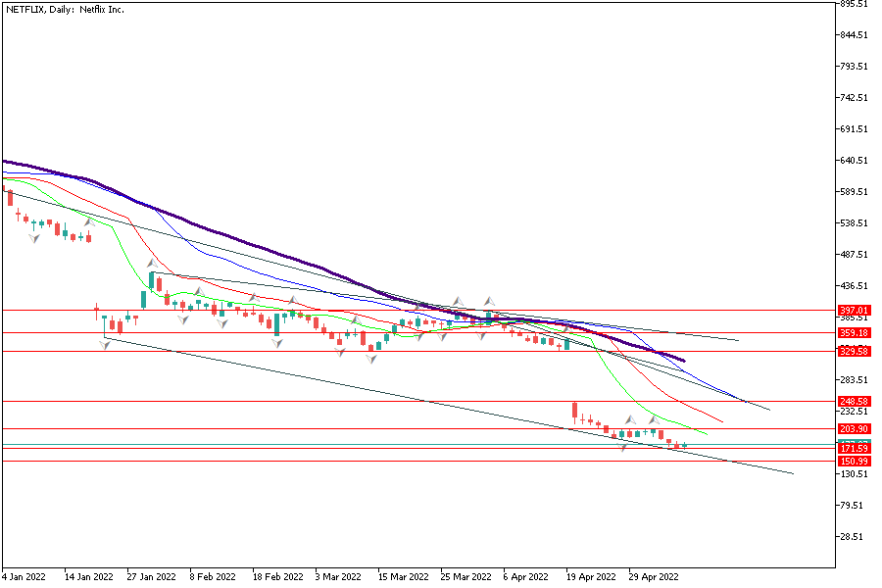The image size is (882, 588).
Task: Click the 150.99 red price label
Action: (x=855, y=461)
